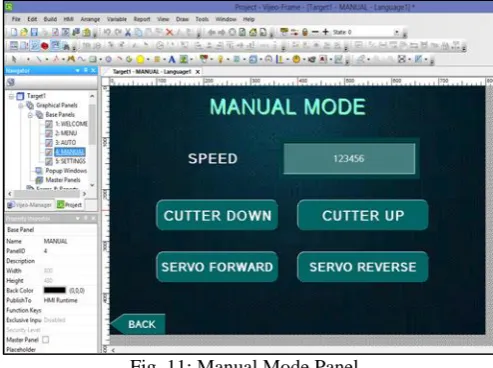The height and width of the screenshot is (368, 493).
Task: Open the HMI menu
Action: 68,19
